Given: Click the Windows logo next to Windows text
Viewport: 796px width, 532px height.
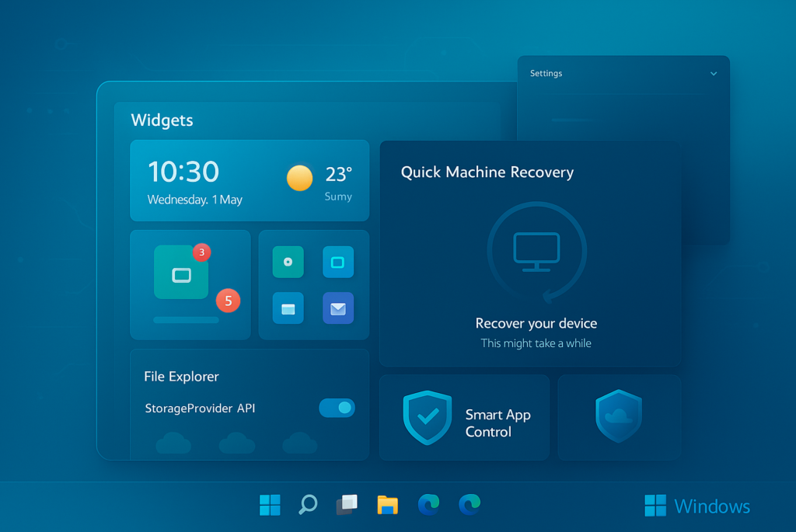Looking at the screenshot, I should [x=655, y=506].
